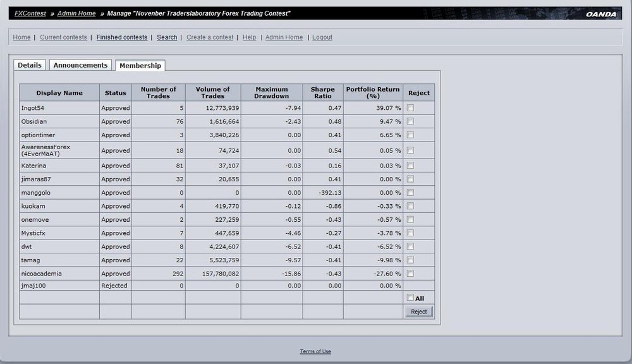The height and width of the screenshot is (364, 632).
Task: Click the Maximum Drawdown column header
Action: coord(272,93)
